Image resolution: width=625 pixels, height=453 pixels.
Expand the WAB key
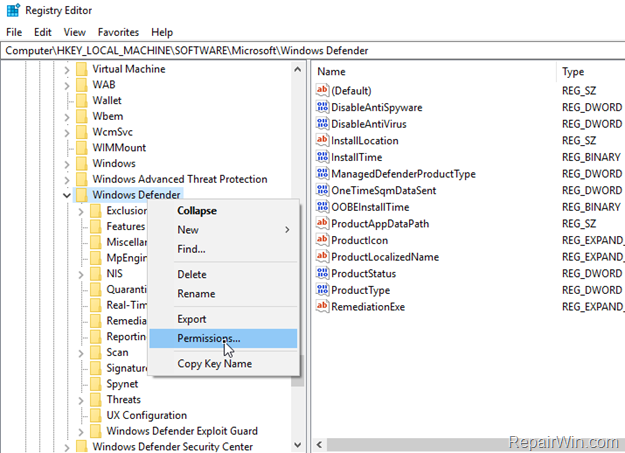(x=67, y=86)
